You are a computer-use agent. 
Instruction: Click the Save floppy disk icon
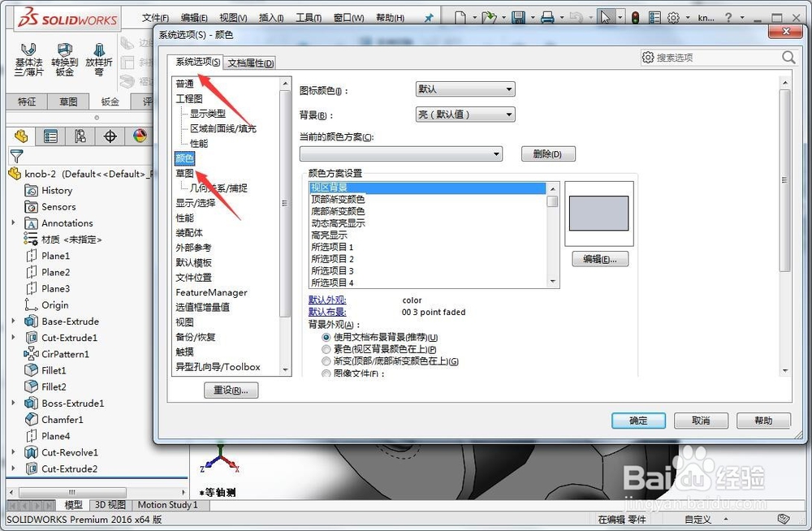(x=518, y=18)
